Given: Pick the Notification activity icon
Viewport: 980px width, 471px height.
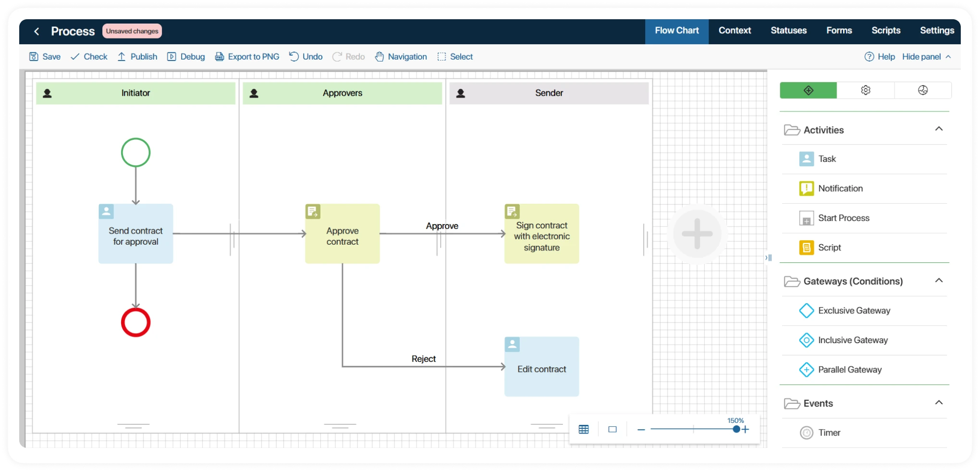Looking at the screenshot, I should 806,188.
